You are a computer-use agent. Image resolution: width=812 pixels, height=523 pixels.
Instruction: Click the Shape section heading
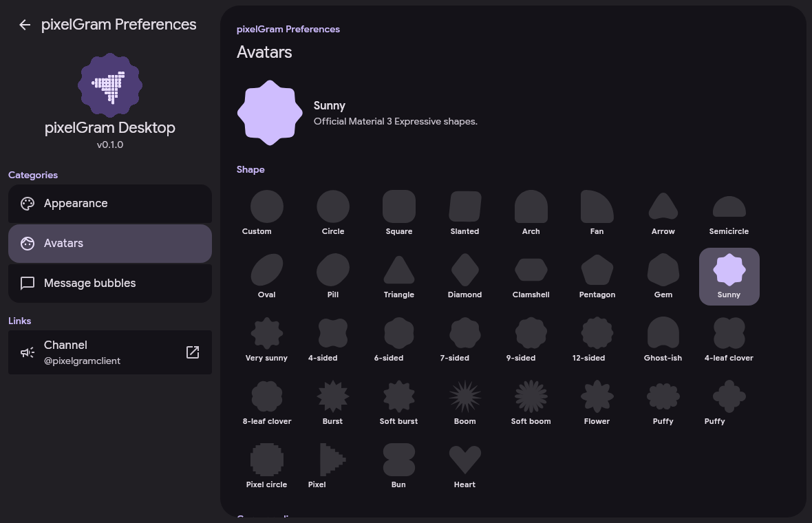(x=250, y=170)
